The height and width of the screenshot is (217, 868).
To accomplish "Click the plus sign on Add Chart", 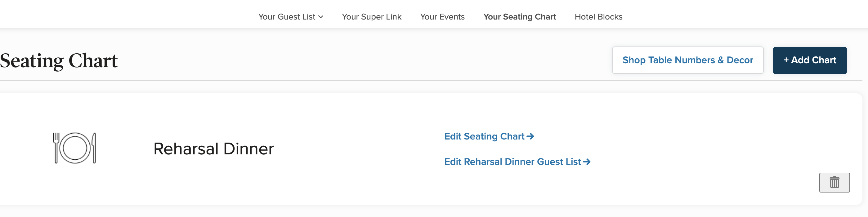I will [786, 60].
